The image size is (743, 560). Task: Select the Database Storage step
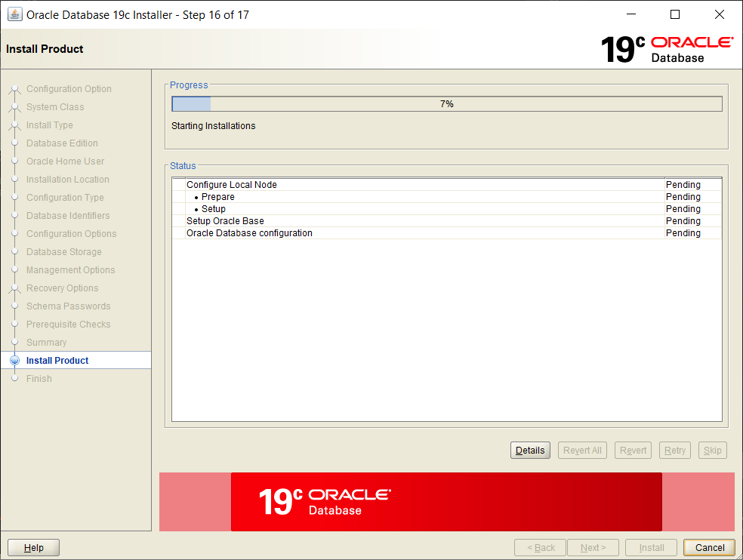(x=64, y=252)
